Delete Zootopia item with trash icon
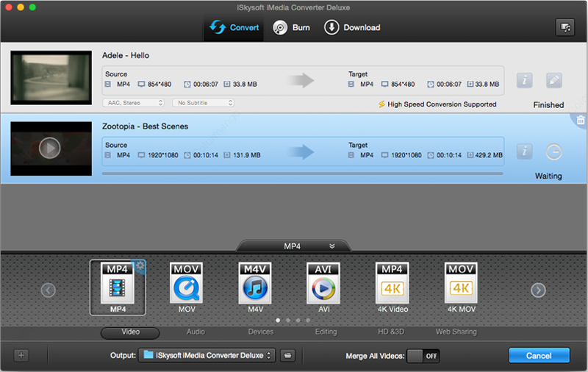This screenshot has height=372, width=588. pos(581,120)
